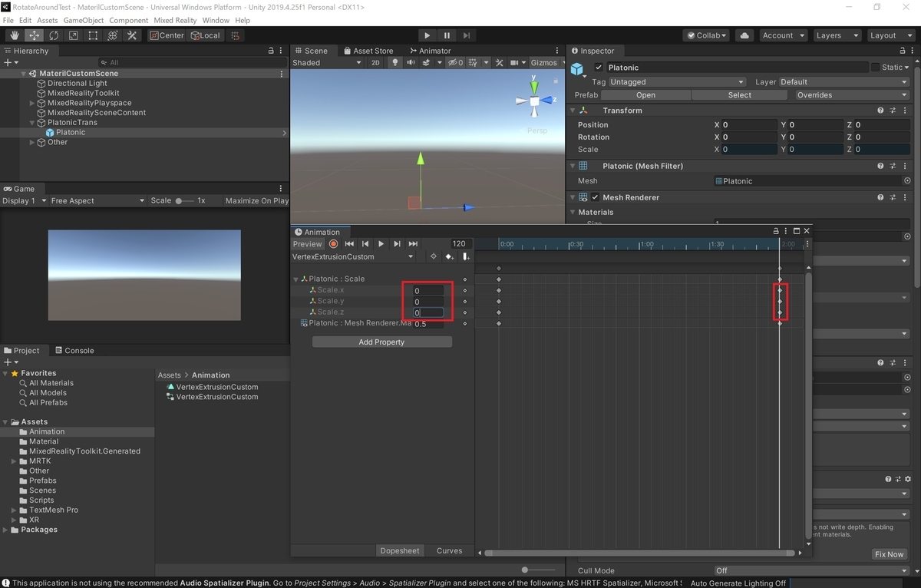Go to previous keyframe
This screenshot has height=588, width=921.
click(x=365, y=243)
